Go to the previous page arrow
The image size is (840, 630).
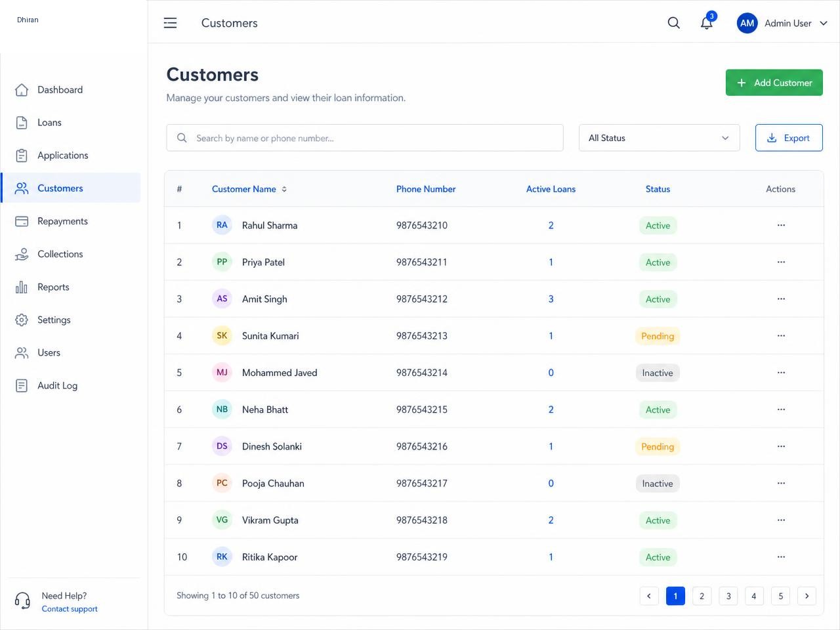[x=649, y=596]
